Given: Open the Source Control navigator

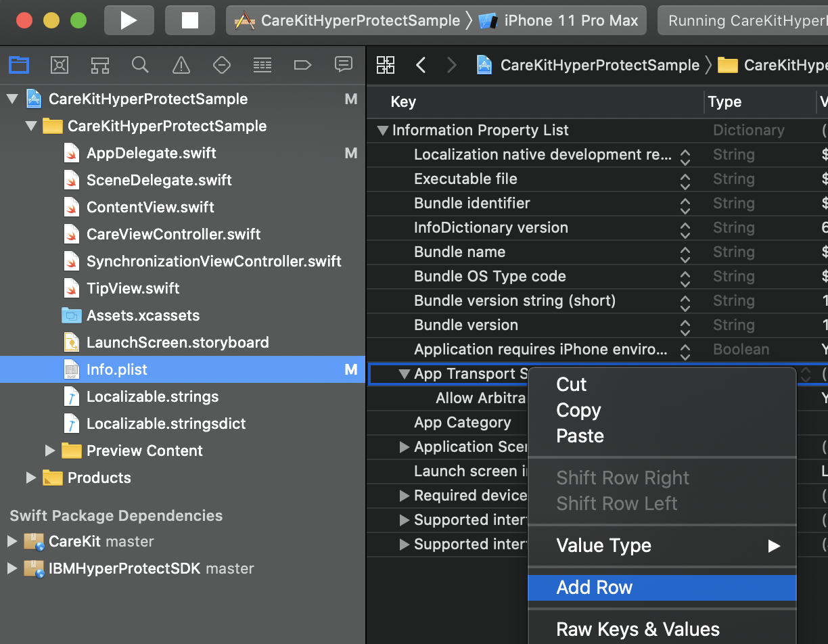Looking at the screenshot, I should [x=60, y=65].
